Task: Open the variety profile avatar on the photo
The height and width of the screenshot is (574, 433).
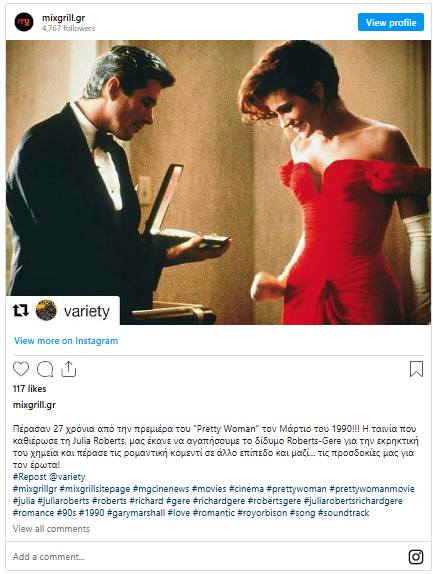Action: coord(46,310)
